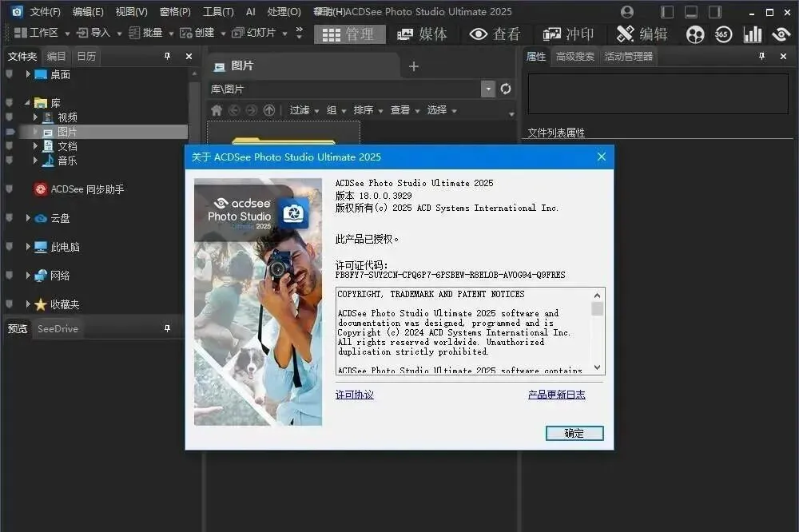The width and height of the screenshot is (799, 532).
Task: Open the View menu
Action: click(131, 12)
